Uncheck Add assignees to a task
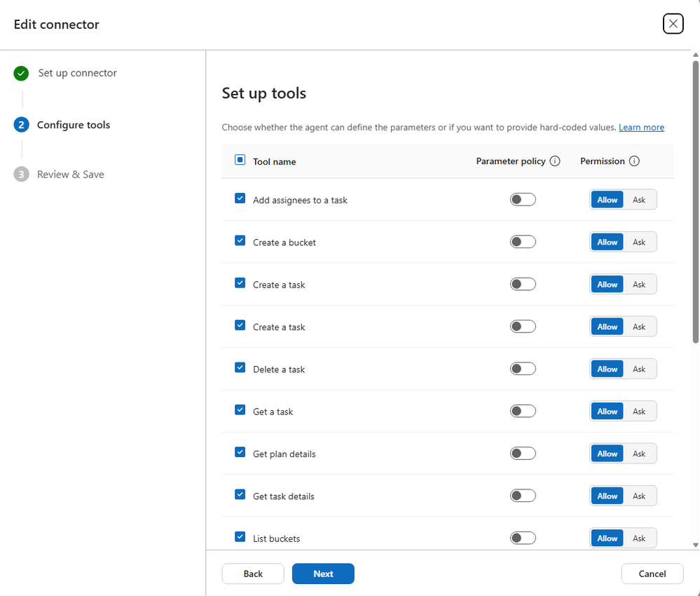Viewport: 700px width, 596px height. pos(240,198)
